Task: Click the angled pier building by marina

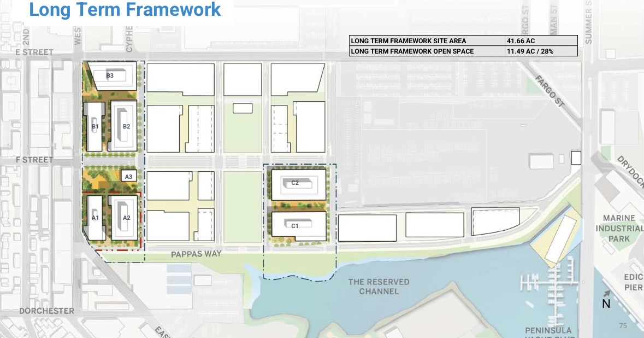Action: 562,239
